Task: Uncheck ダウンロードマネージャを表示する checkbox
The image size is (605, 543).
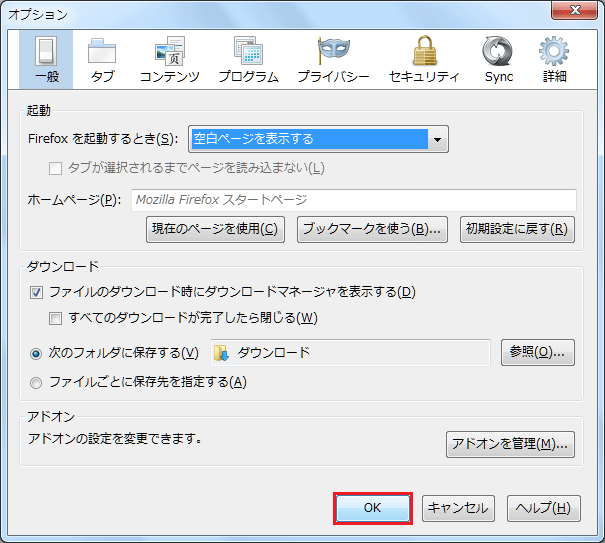Action: click(x=36, y=293)
